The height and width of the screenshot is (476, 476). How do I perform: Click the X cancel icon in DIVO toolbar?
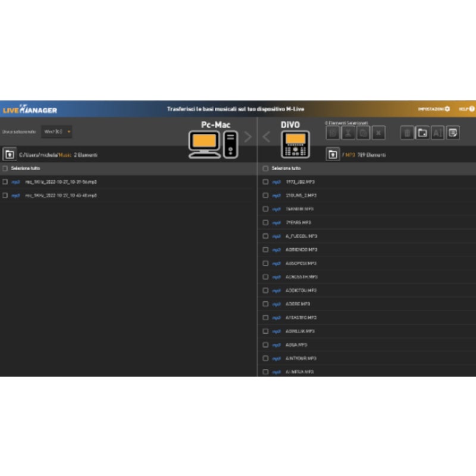click(378, 133)
